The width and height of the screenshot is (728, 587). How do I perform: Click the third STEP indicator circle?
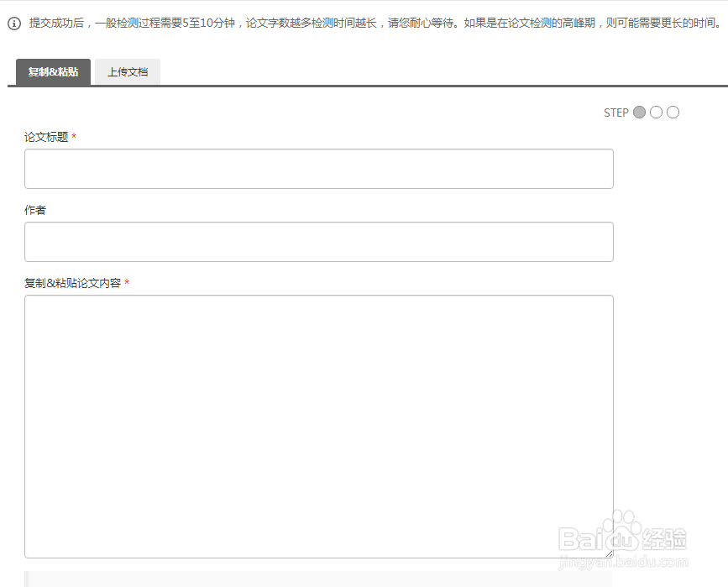[673, 113]
